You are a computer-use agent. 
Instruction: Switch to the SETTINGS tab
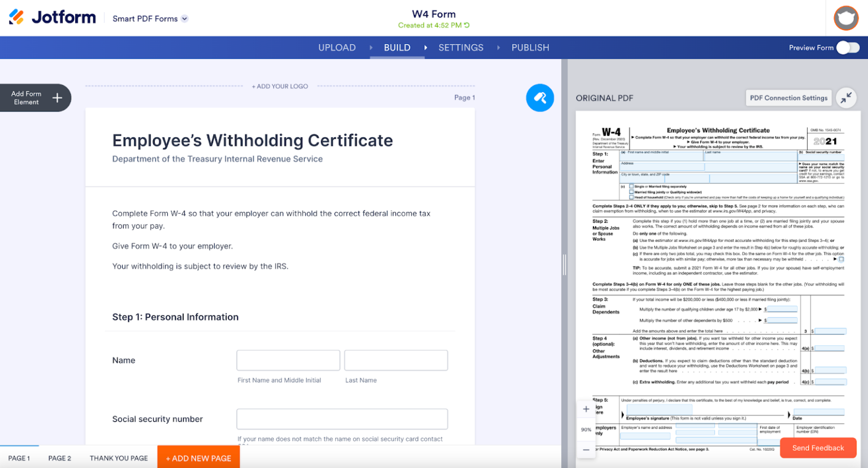point(461,47)
